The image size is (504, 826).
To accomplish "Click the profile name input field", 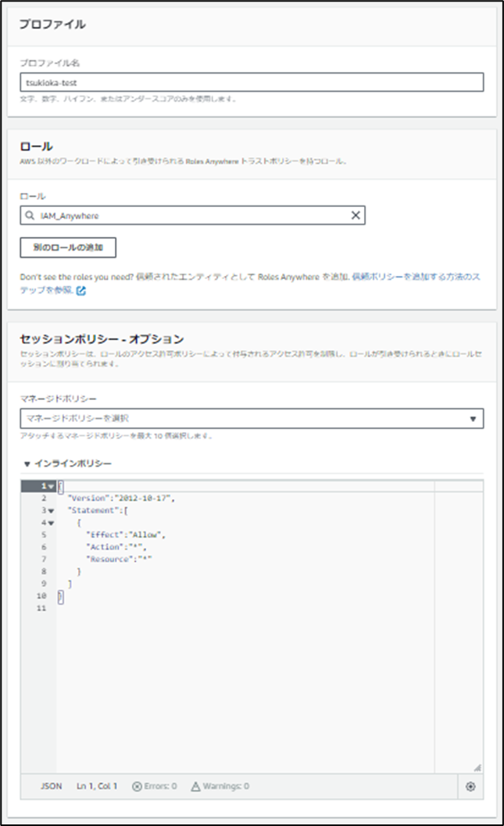I will pyautogui.click(x=252, y=82).
